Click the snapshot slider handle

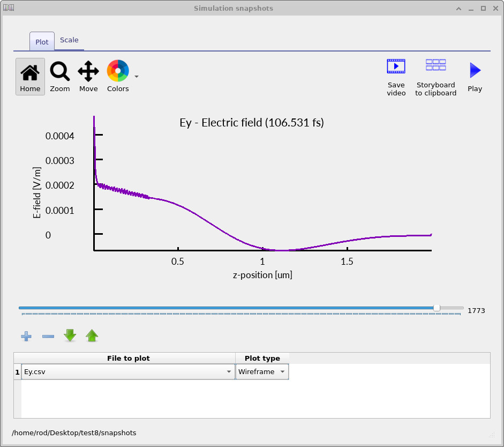(437, 308)
